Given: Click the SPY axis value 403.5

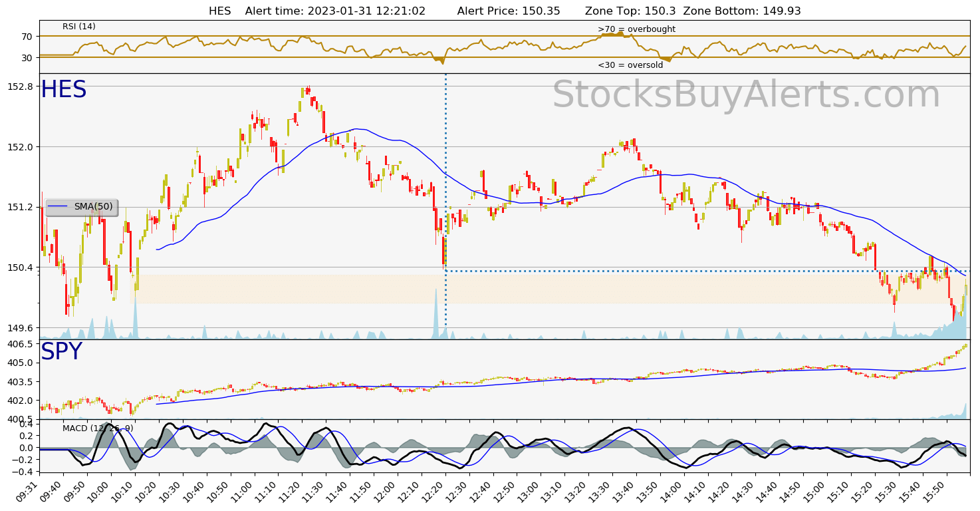Looking at the screenshot, I should click(x=19, y=382).
